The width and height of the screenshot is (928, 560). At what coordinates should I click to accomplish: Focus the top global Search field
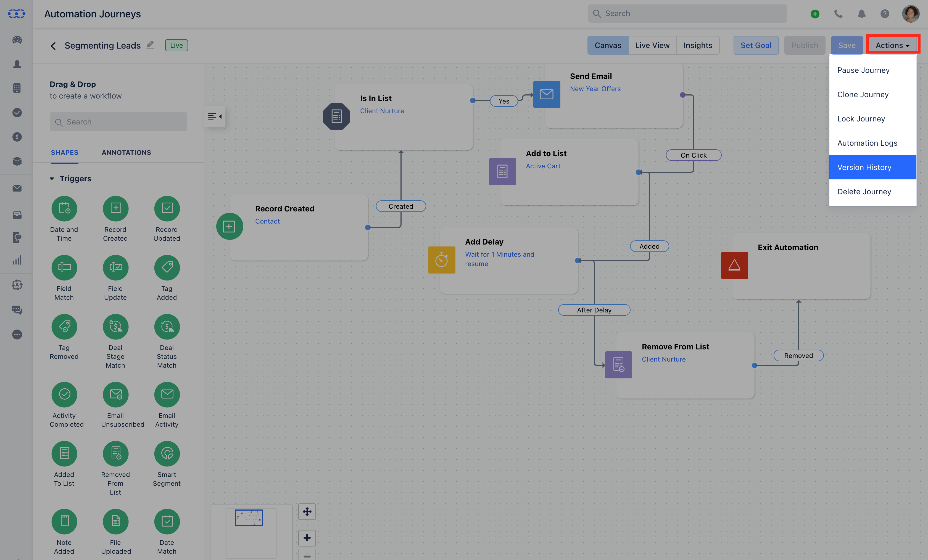[x=687, y=14]
